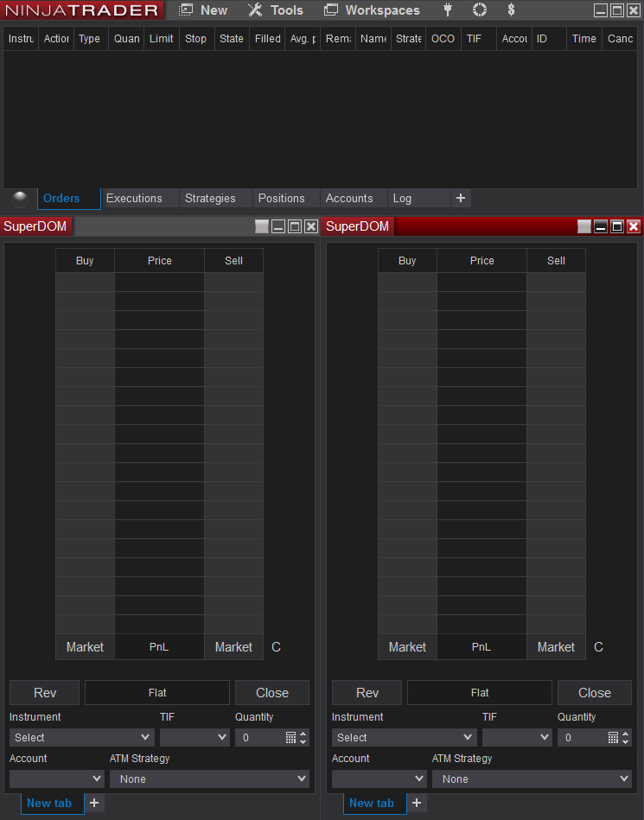Click the circular help ring icon
The image size is (644, 820).
tap(479, 10)
